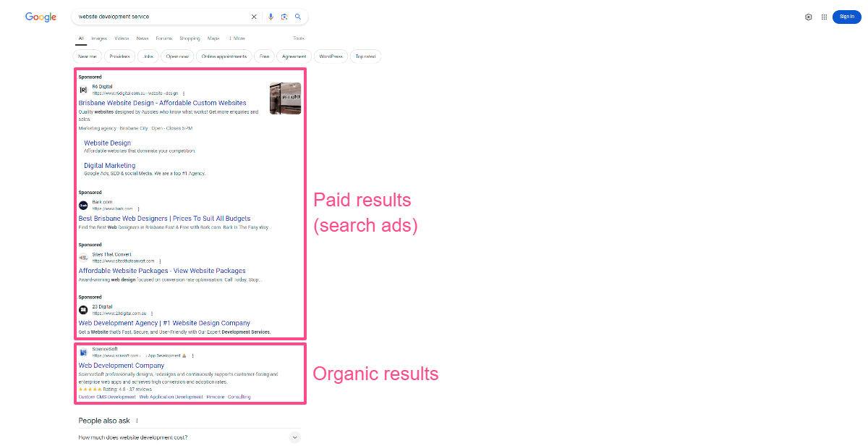The image size is (868, 446).
Task: Apply the 'WordPress' filter chip
Action: pyautogui.click(x=331, y=56)
